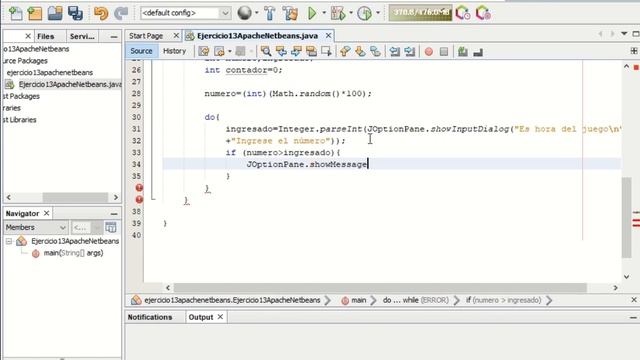Click the Clean and Build Project icon
This screenshot has height=360, width=640.
click(290, 13)
